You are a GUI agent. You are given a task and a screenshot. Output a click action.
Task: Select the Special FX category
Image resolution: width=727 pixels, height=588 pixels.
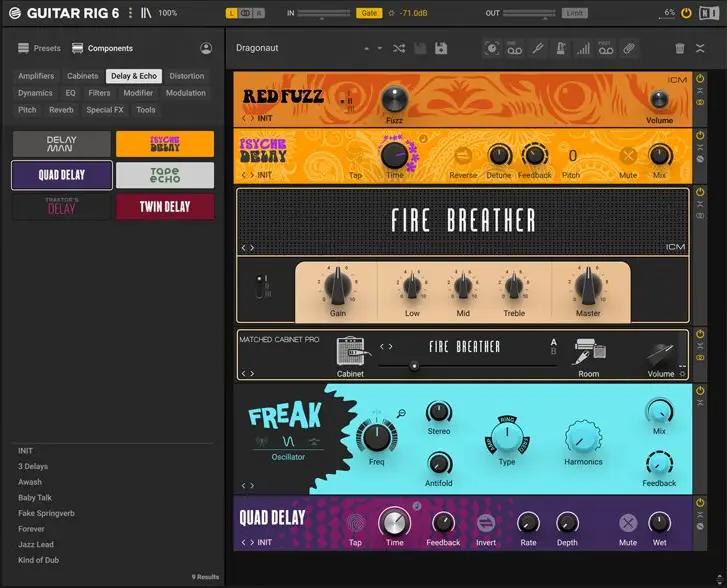[x=105, y=110]
